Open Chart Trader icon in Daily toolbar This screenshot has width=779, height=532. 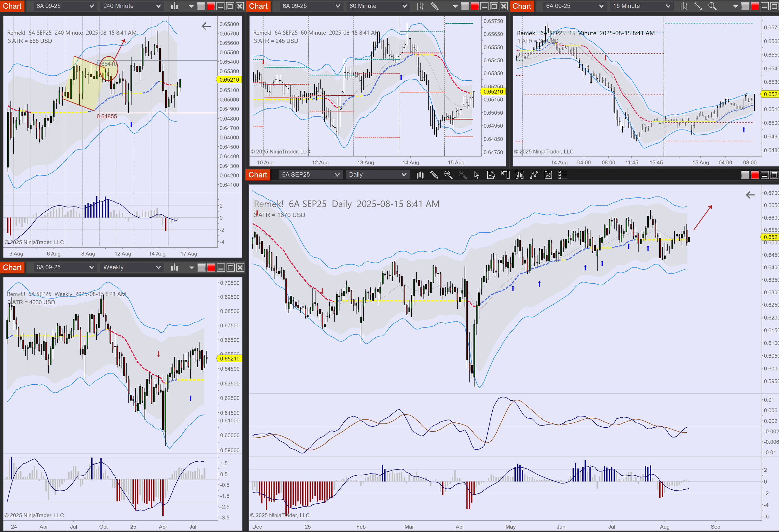[505, 174]
